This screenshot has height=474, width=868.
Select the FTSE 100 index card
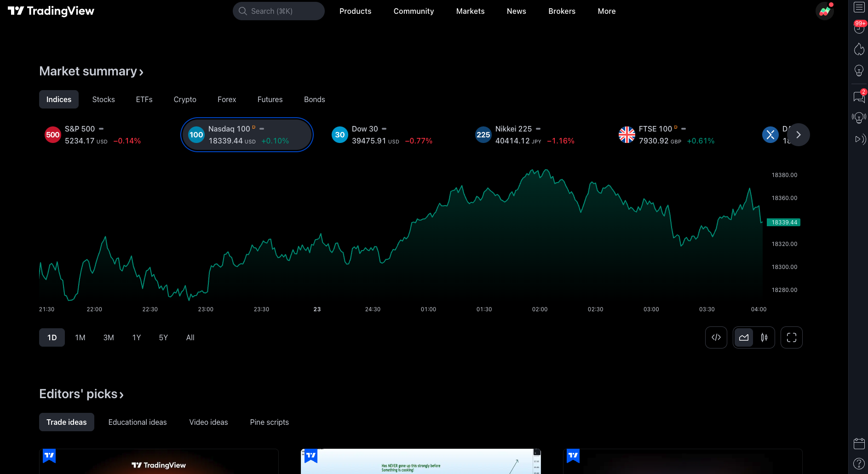click(678, 135)
